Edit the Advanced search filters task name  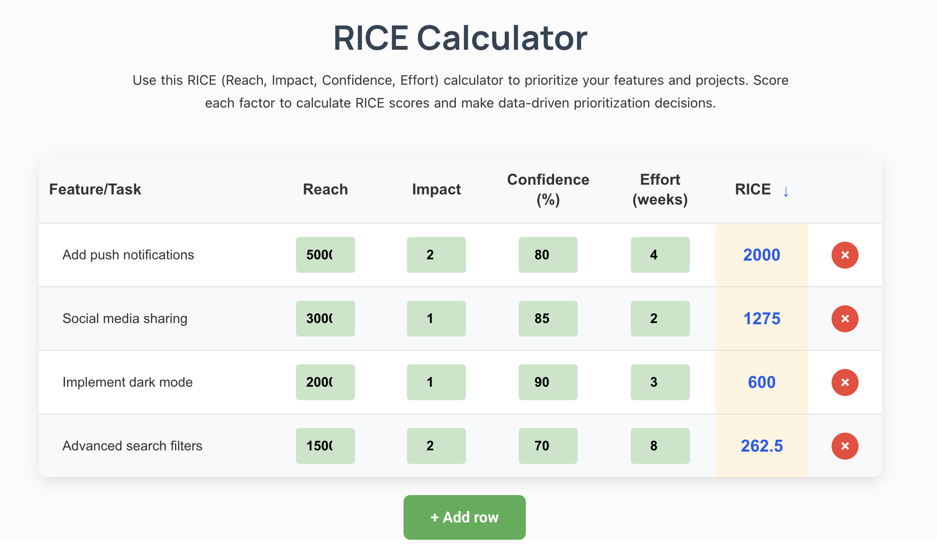coord(132,446)
